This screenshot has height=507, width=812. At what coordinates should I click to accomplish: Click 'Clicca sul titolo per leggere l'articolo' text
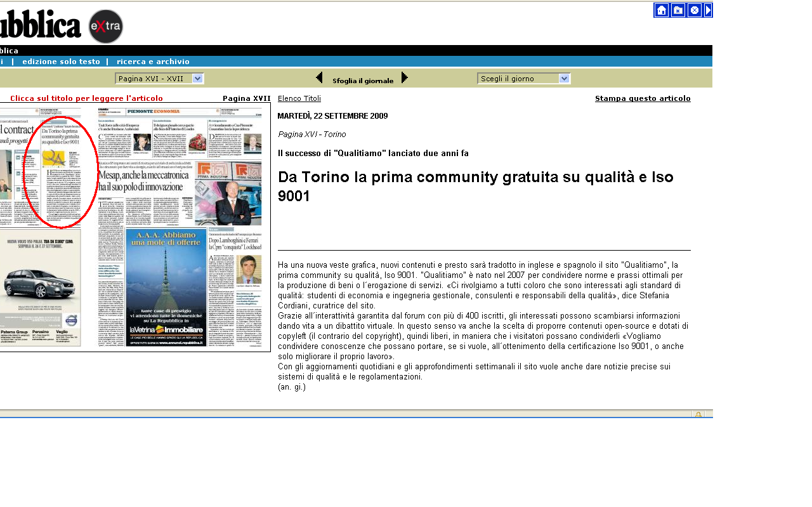pos(86,98)
